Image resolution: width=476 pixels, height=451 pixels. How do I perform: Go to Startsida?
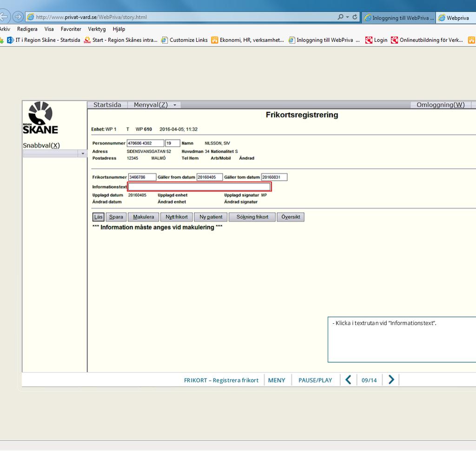click(x=107, y=105)
